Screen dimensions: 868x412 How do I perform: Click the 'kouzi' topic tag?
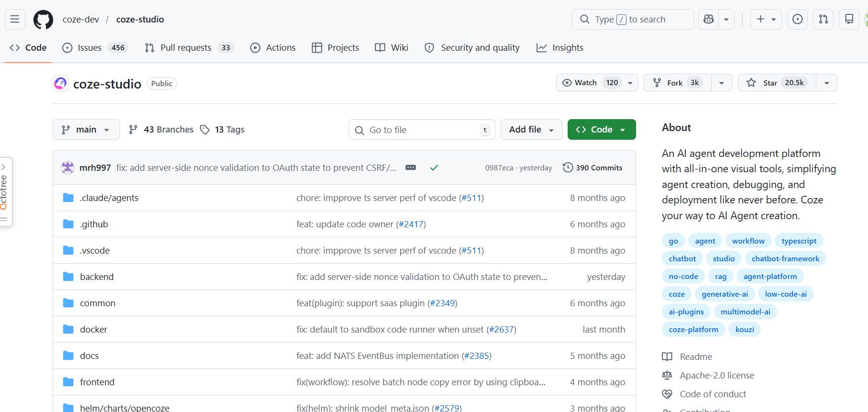745,329
